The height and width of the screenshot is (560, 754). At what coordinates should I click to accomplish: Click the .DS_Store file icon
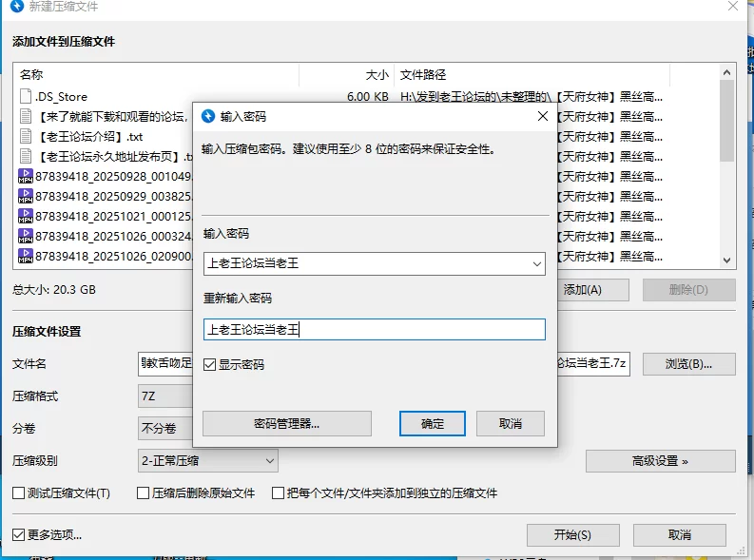point(26,96)
